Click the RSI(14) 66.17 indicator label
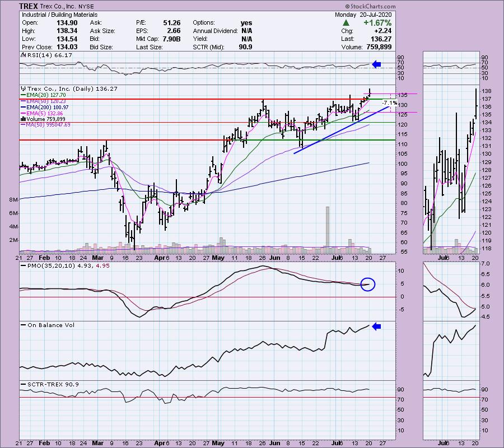This screenshot has height=448, width=504. pos(49,55)
